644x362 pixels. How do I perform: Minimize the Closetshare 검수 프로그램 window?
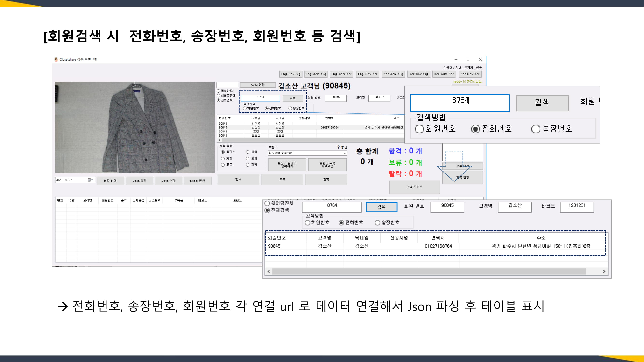[x=456, y=59]
